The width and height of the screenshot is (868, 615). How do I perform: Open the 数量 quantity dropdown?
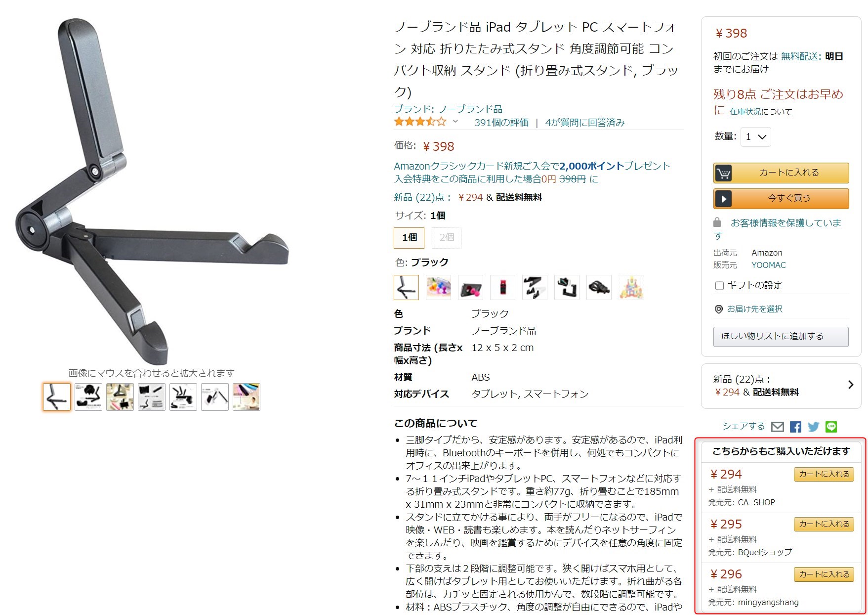click(755, 137)
